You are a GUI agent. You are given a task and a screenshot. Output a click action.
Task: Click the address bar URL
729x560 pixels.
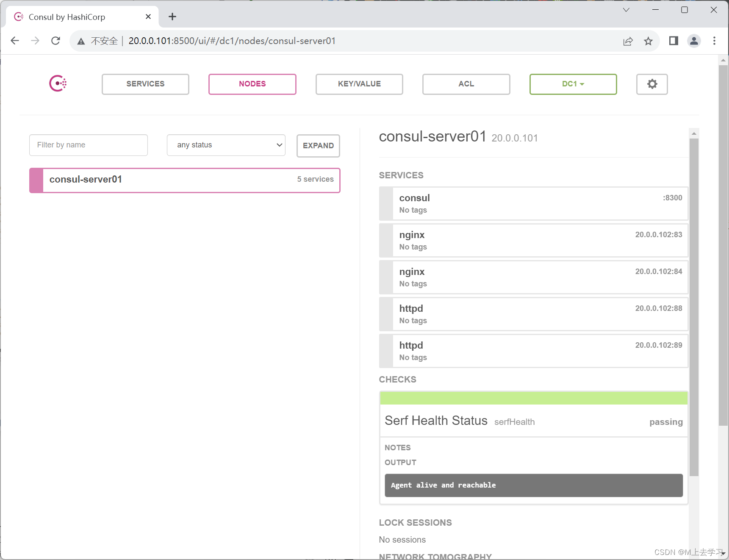(232, 41)
